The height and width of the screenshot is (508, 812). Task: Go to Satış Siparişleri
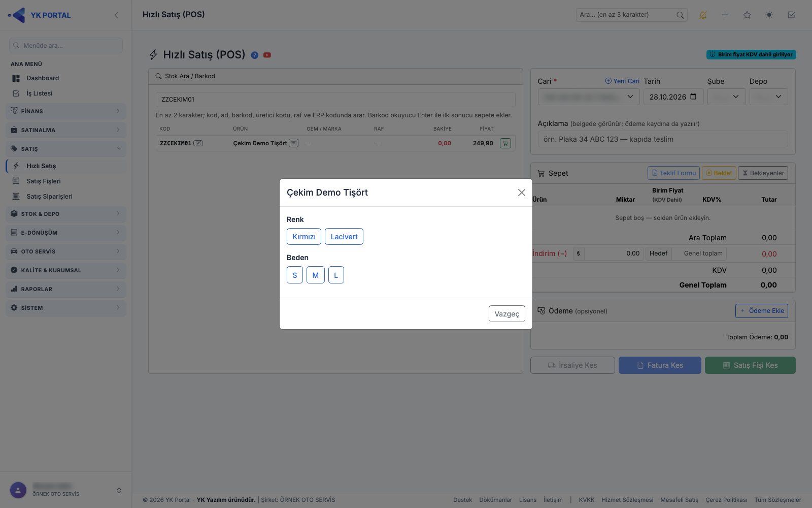tap(49, 197)
